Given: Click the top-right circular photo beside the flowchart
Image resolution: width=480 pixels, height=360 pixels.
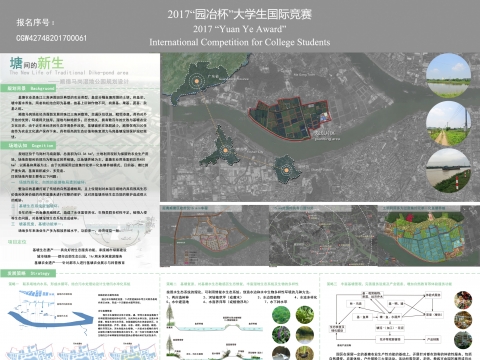Looking at the screenshot, I should [x=463, y=300].
